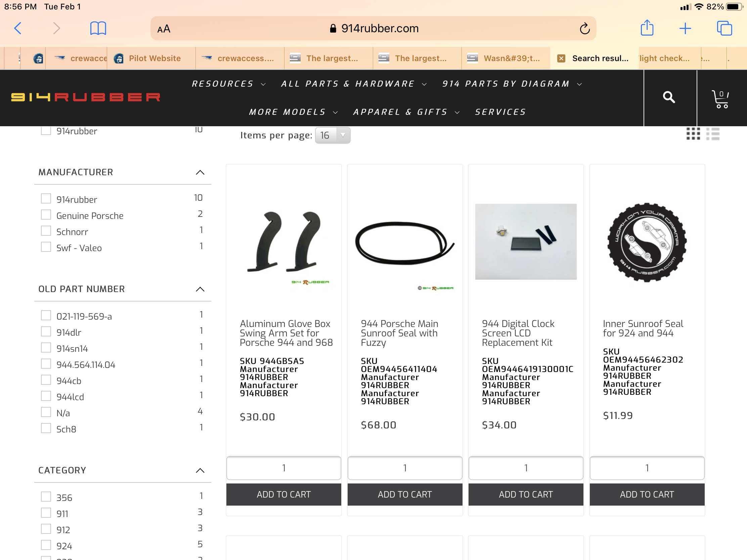This screenshot has width=747, height=560.
Task: Open Safari bookmarks book icon
Action: point(98,28)
